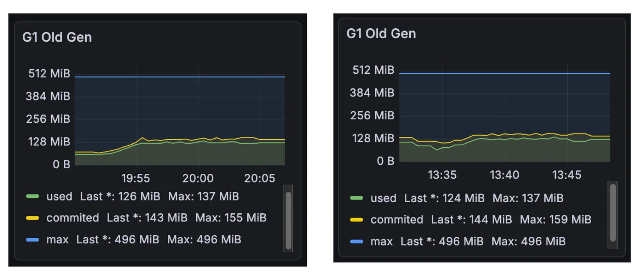
Task: Click the 19:55 time axis label
Action: tap(136, 179)
